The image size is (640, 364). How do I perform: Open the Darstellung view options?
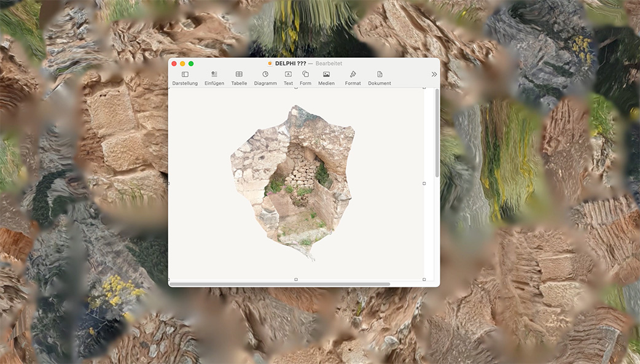(185, 78)
